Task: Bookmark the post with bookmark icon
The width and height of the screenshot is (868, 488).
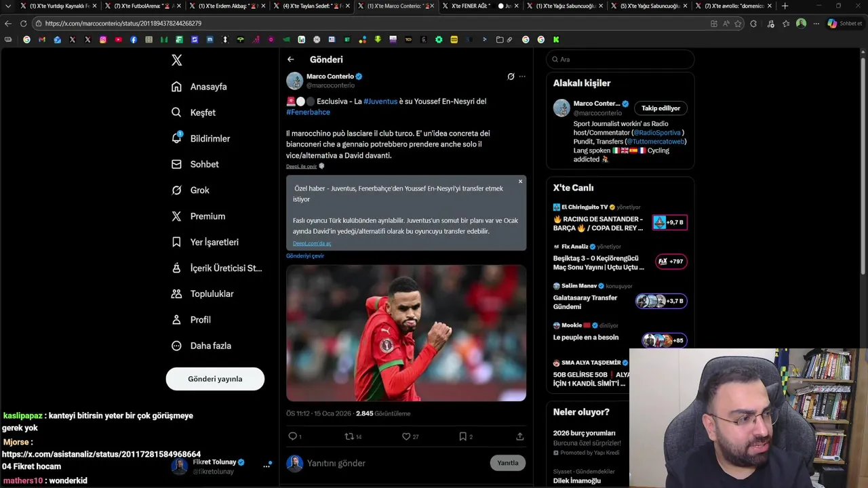Action: point(462,436)
